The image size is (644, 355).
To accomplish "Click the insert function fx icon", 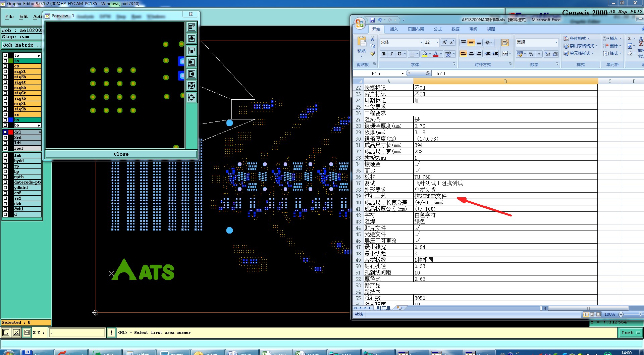I will point(427,73).
